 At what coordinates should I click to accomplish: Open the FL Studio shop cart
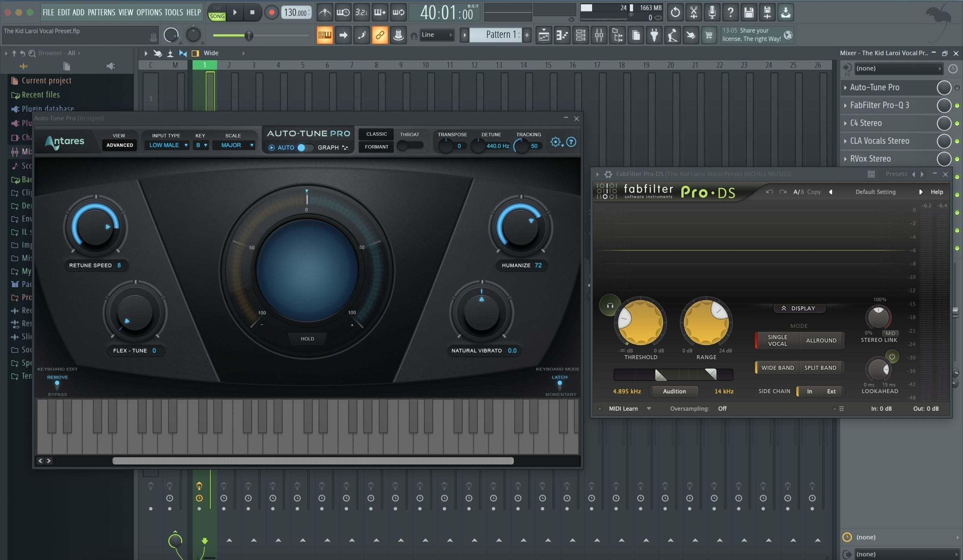coord(709,35)
